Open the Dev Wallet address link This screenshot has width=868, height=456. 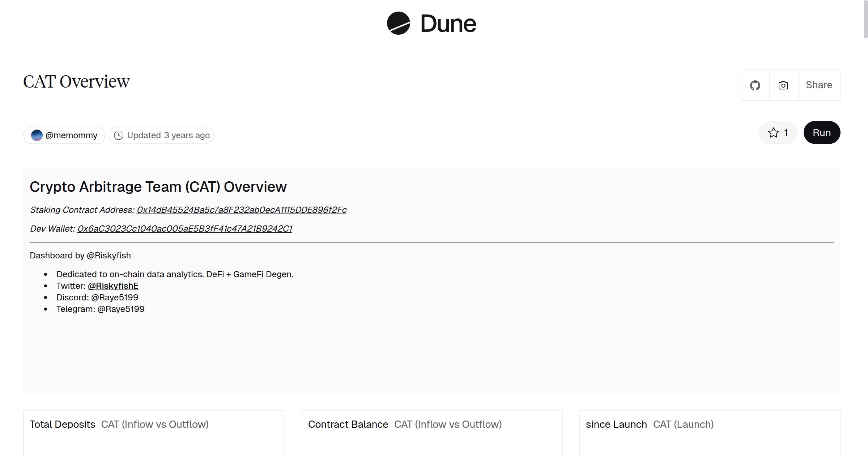click(x=184, y=229)
